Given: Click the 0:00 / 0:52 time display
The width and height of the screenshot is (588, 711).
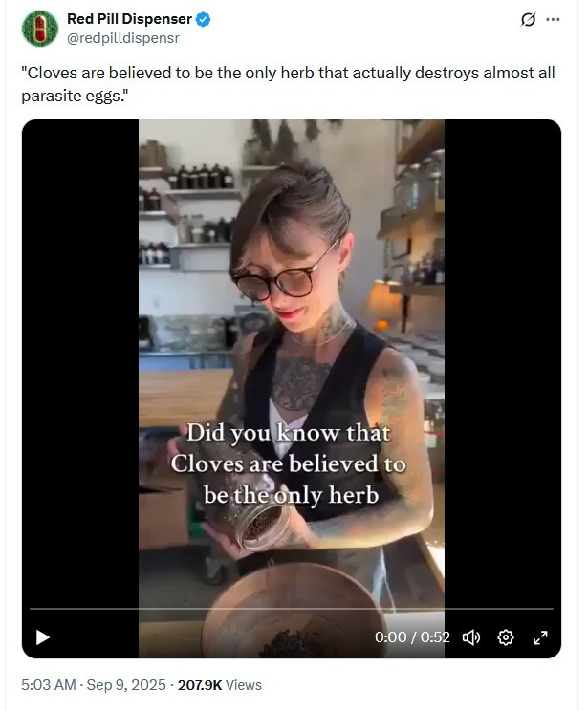Looking at the screenshot, I should pos(412,637).
